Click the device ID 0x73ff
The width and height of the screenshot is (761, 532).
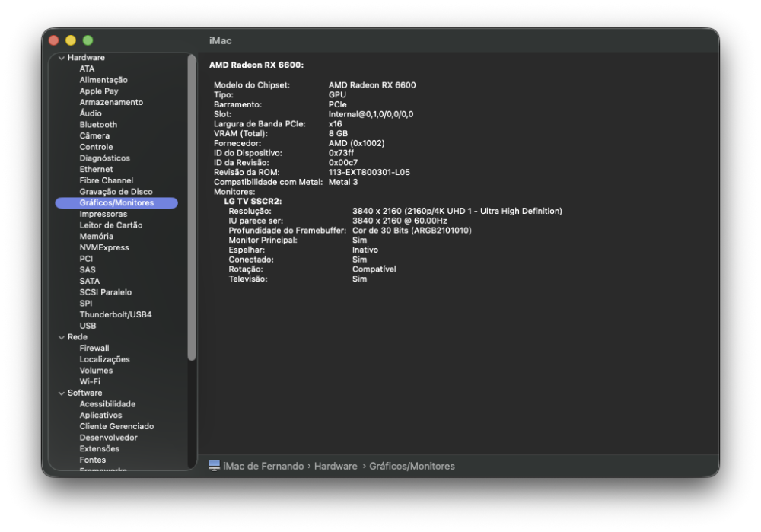(341, 153)
